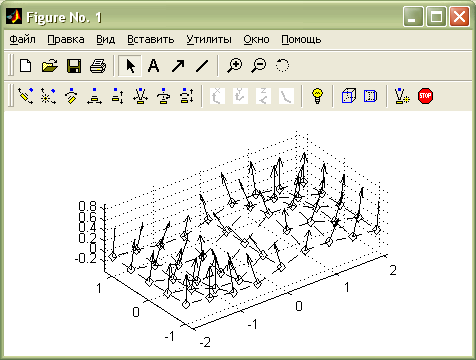
Task: Select the orbit camera tool
Action: (x=26, y=96)
